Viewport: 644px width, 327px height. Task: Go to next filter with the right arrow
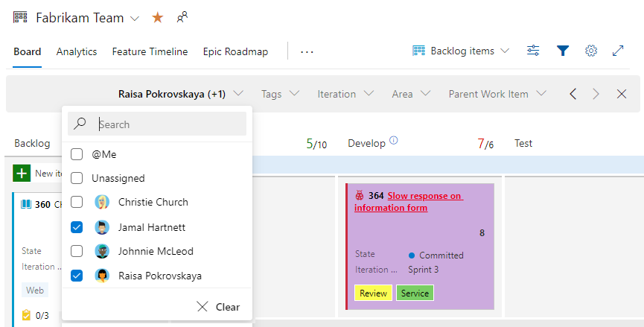[x=596, y=94]
